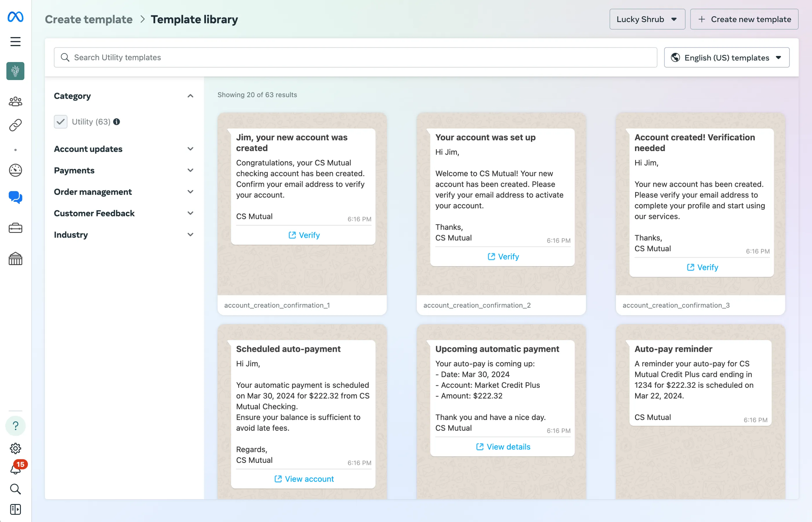Open the hamburger menu in sidebar
Screen dimensions: 812x522
point(15,42)
